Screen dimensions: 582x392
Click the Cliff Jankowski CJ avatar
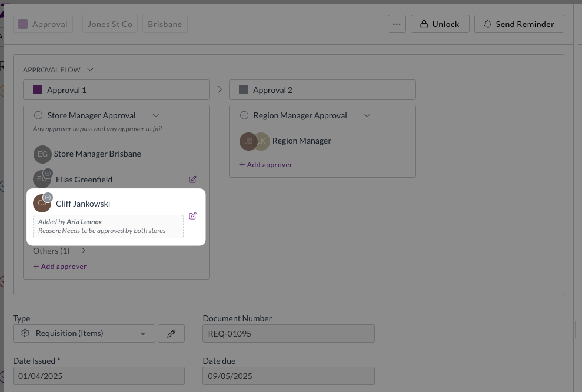click(42, 204)
